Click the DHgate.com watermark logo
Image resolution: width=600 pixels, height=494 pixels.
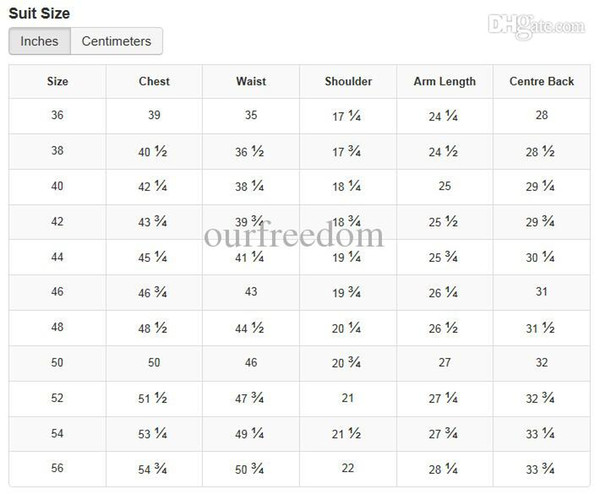pyautogui.click(x=536, y=26)
